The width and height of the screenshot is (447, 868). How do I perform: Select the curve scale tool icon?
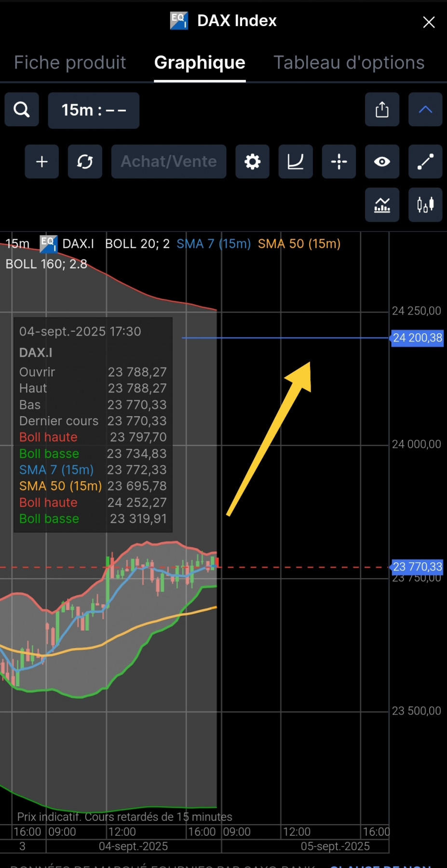296,162
